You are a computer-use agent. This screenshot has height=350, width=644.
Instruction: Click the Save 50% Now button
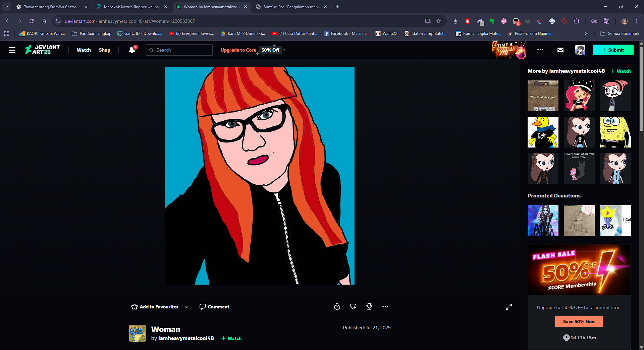point(579,322)
